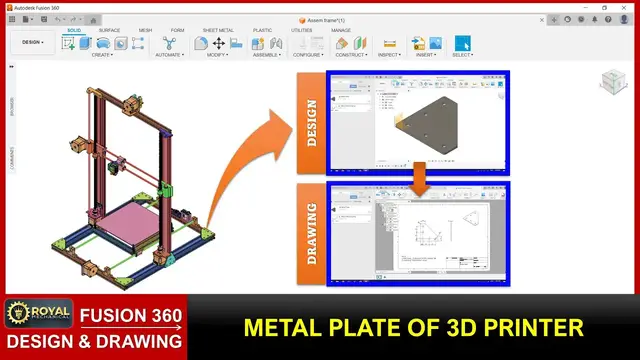This screenshot has height=360, width=640.
Task: Close the Assem frame document tab
Action: tap(542, 20)
